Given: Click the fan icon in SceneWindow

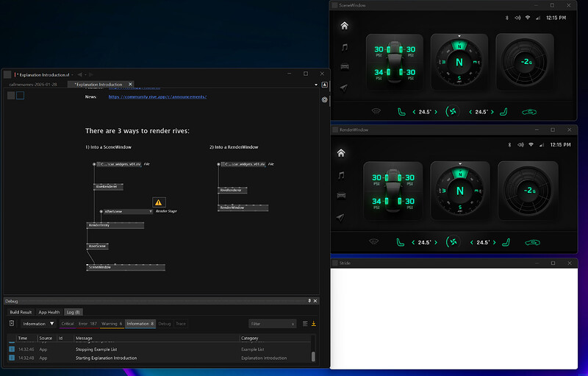Looking at the screenshot, I should 451,112.
